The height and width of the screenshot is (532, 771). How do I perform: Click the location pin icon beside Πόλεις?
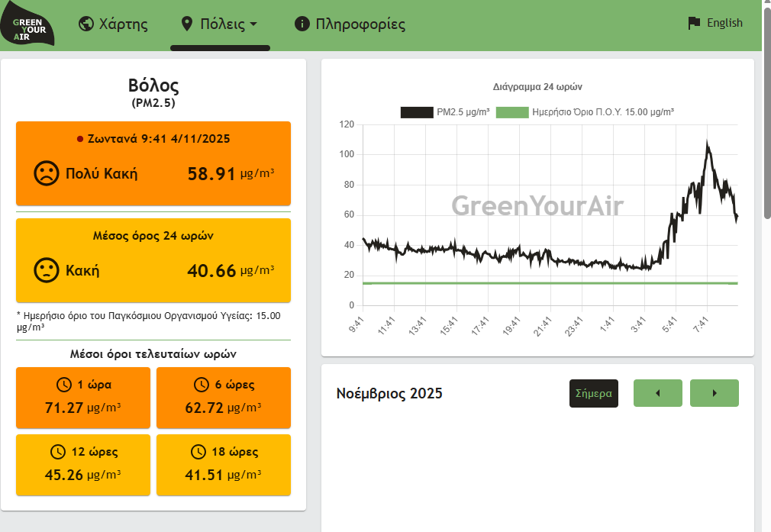pyautogui.click(x=186, y=24)
